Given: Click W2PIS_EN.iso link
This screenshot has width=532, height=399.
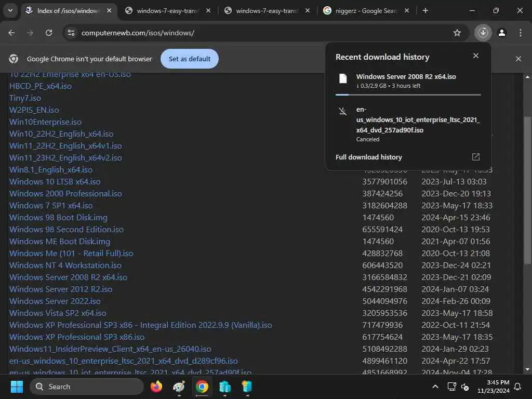Looking at the screenshot, I should pyautogui.click(x=34, y=110).
